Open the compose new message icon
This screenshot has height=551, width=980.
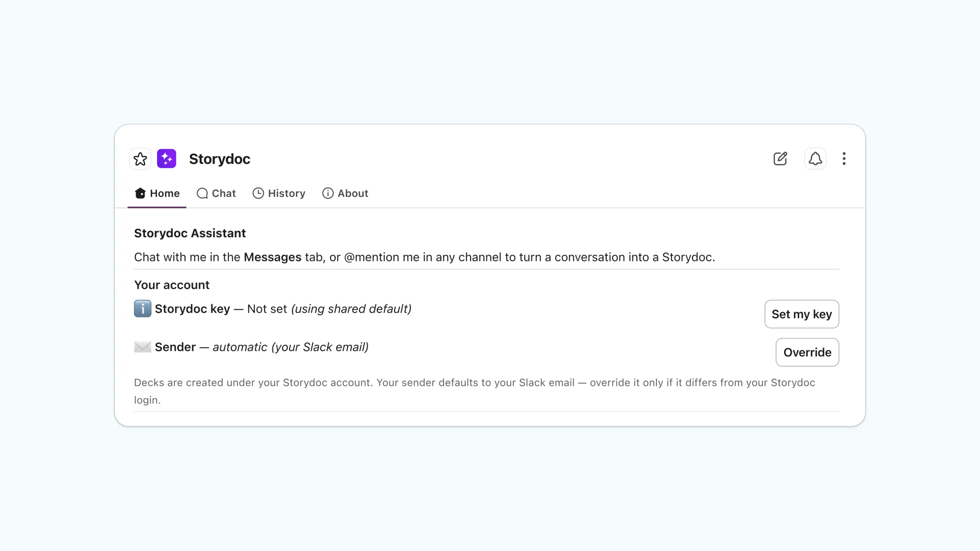(780, 158)
